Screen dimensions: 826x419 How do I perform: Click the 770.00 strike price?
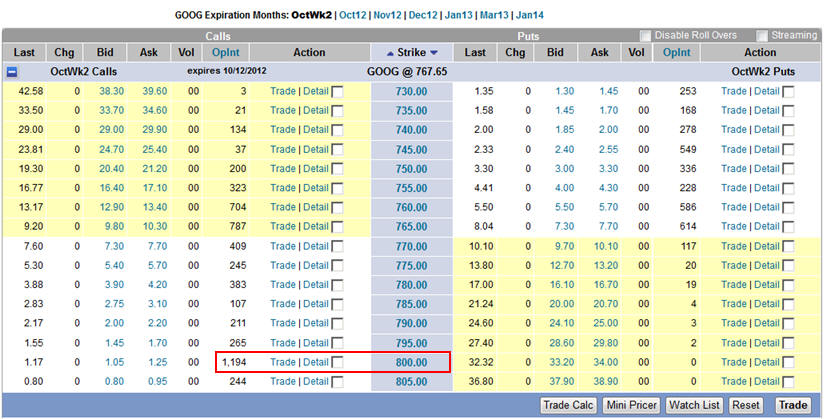coord(411,246)
